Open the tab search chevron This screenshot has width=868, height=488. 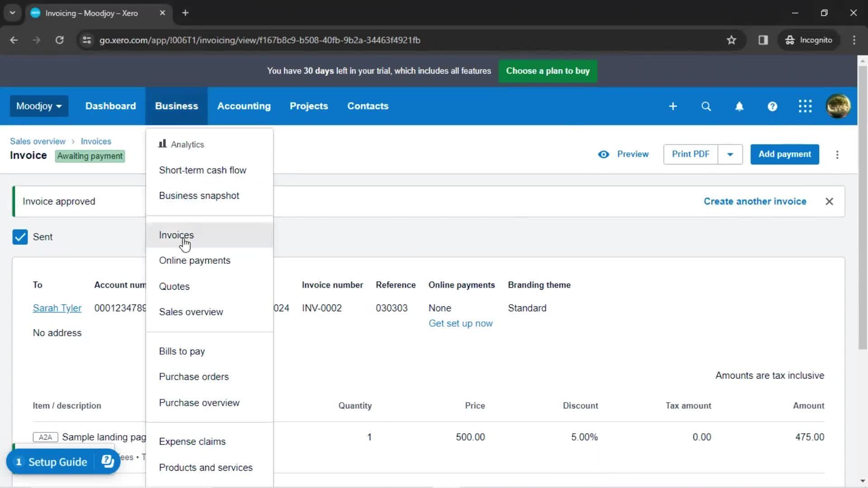point(13,13)
